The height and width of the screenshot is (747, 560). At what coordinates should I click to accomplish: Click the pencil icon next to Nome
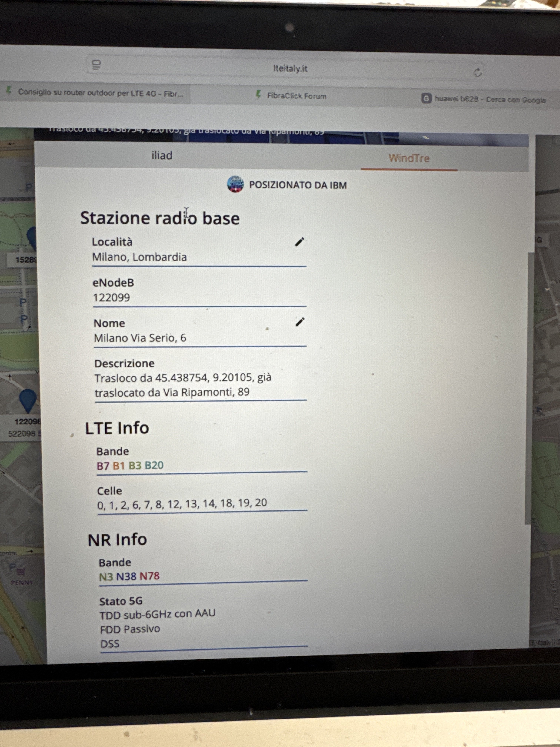300,322
